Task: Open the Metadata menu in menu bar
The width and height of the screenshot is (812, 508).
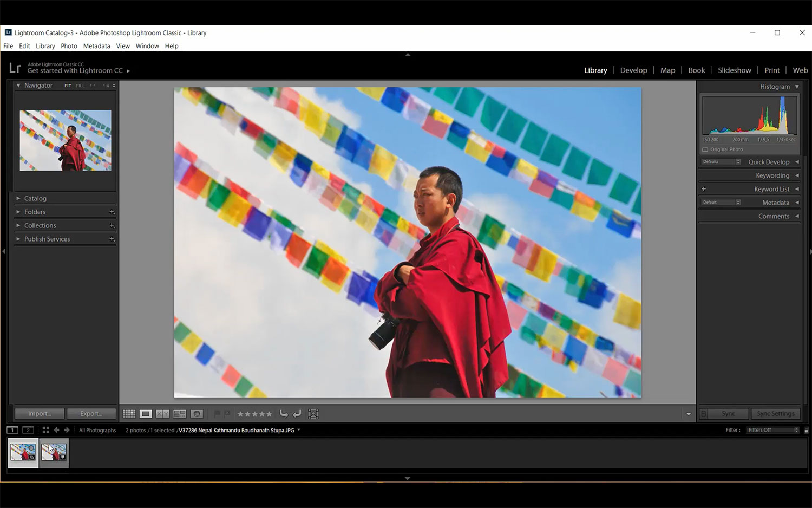Action: (96, 46)
